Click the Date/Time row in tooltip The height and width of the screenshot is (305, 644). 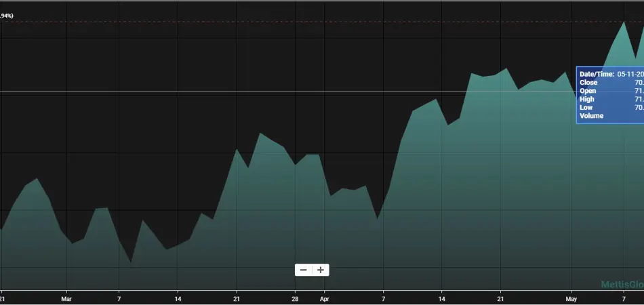click(609, 74)
